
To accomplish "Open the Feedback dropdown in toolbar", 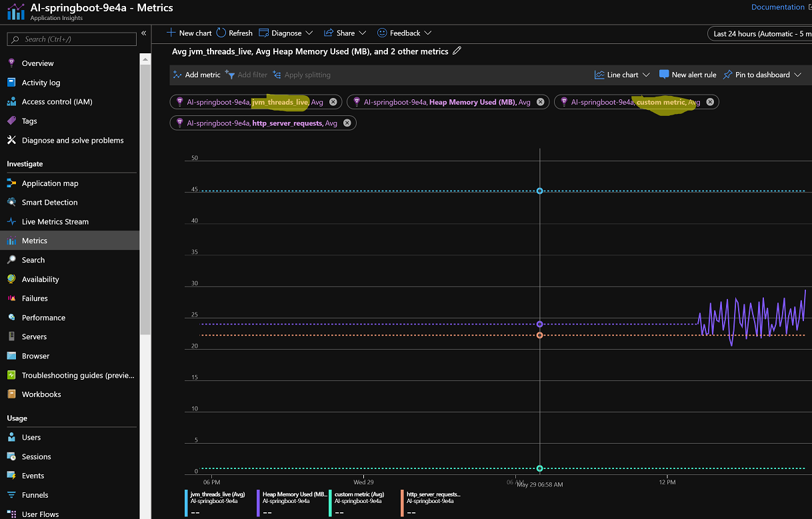I will point(404,33).
